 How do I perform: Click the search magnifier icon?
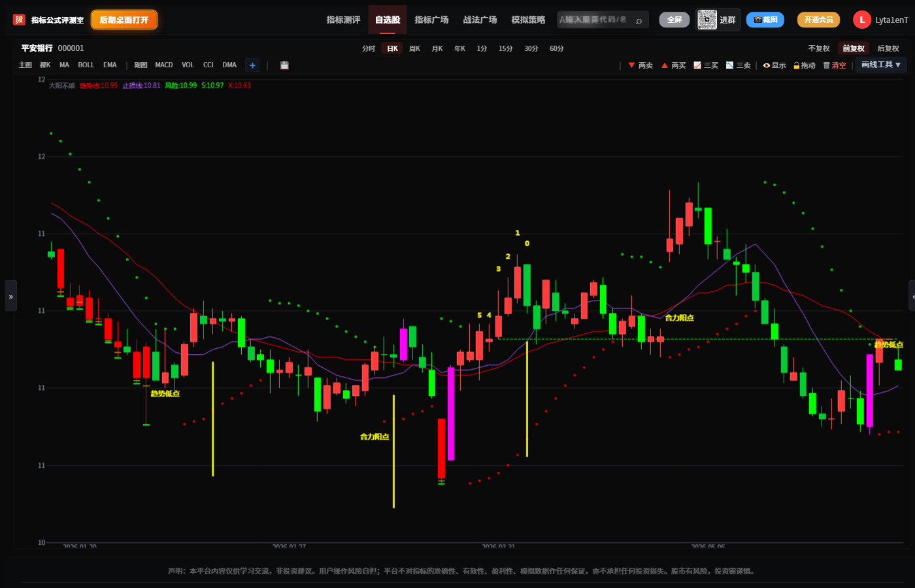pyautogui.click(x=639, y=20)
